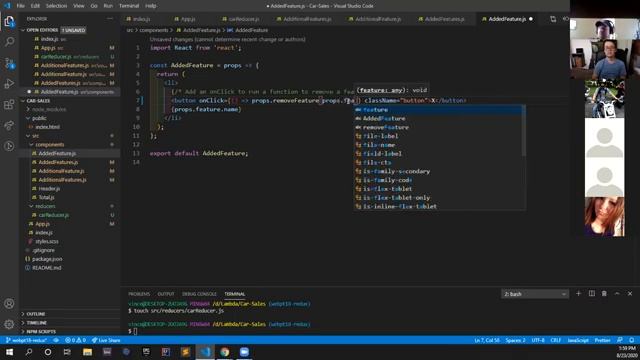Screen dimensions: 640x360
Task: Click the Chrome icon in taskbar
Action: click(x=224, y=352)
